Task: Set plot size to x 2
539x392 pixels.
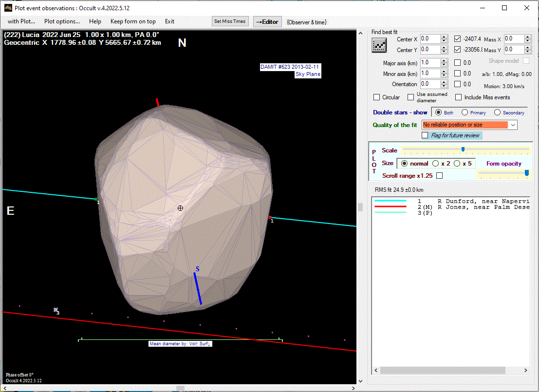Action: pyautogui.click(x=436, y=164)
